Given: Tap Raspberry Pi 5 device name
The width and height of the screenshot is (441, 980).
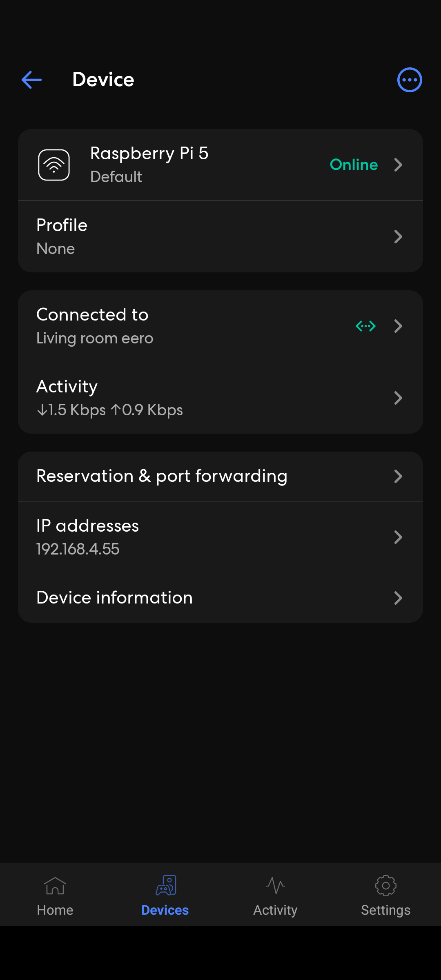Looking at the screenshot, I should point(149,154).
